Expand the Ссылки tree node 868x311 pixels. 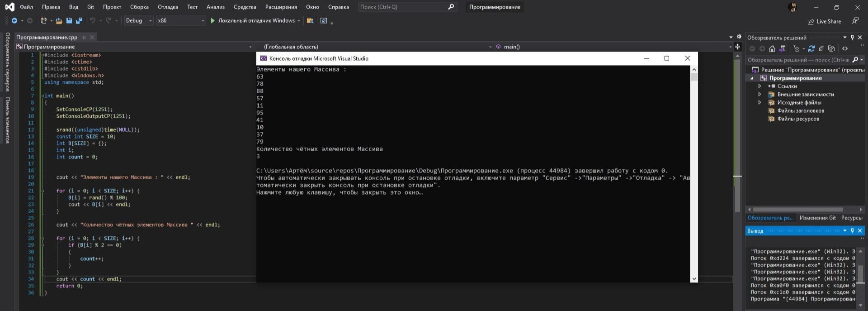tap(759, 86)
